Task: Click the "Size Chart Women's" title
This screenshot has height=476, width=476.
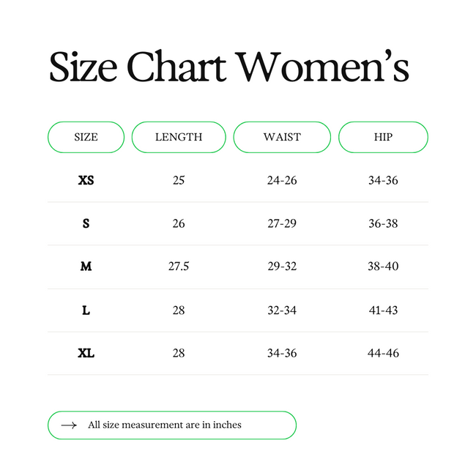Action: 228,67
